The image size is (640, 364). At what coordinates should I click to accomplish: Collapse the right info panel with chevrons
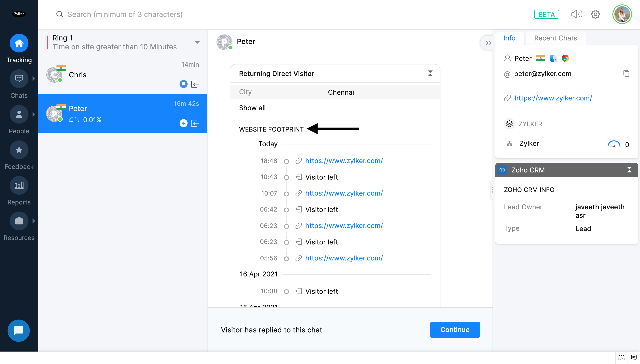tap(488, 43)
